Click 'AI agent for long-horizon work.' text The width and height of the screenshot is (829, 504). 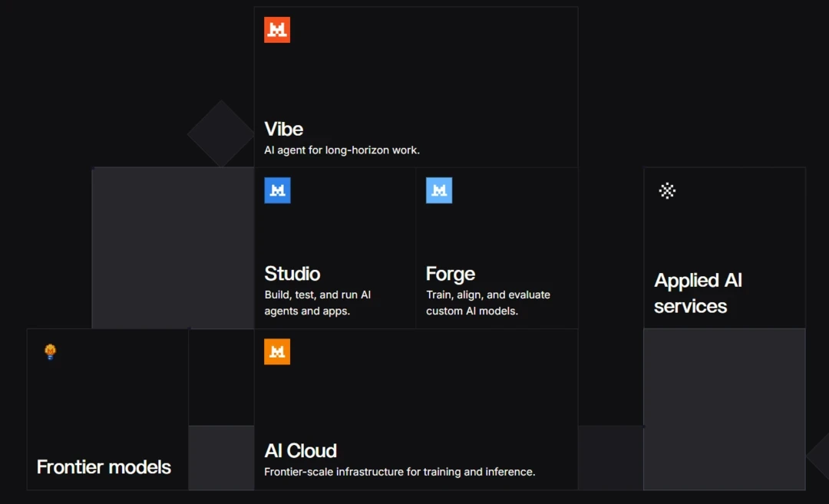click(x=342, y=150)
